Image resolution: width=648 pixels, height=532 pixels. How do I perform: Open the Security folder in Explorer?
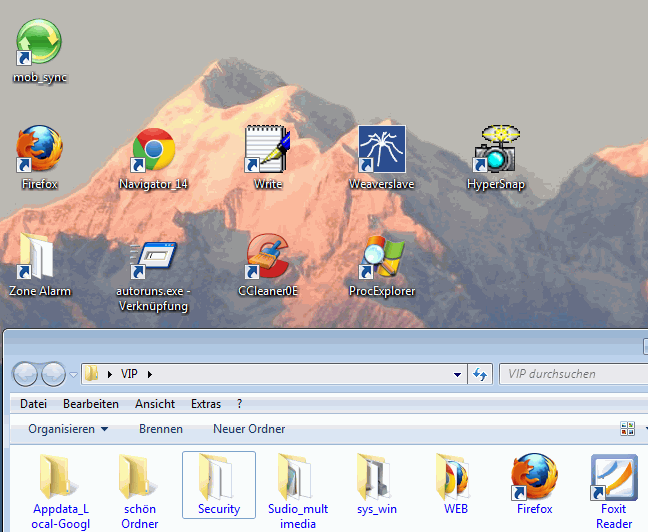219,484
